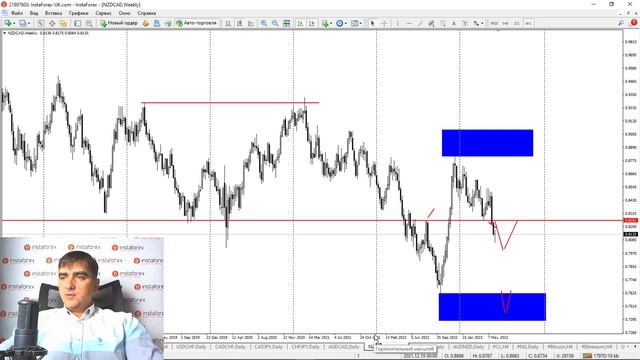Switch to the CHFJPY,Daily chart tab
The image size is (640, 360).
click(x=305, y=347)
